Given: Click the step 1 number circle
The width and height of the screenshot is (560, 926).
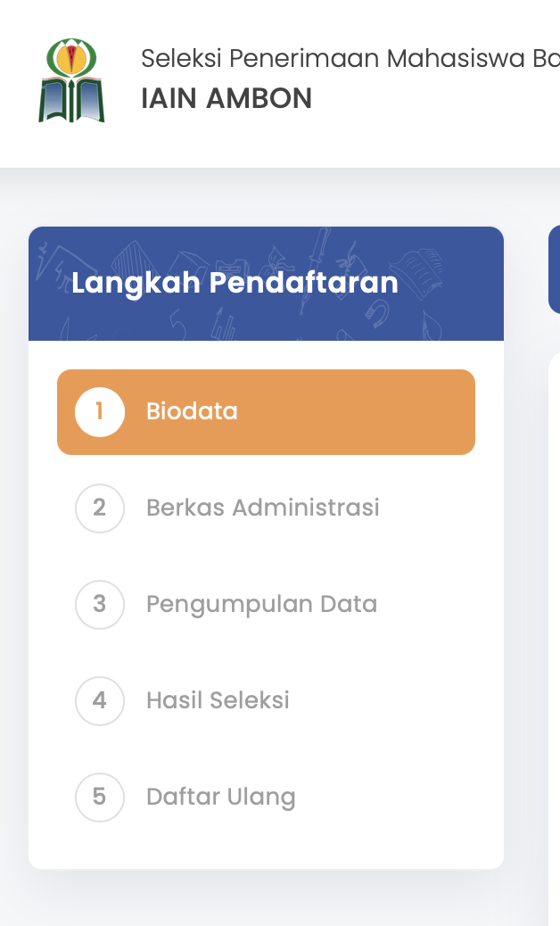Looking at the screenshot, I should [100, 412].
